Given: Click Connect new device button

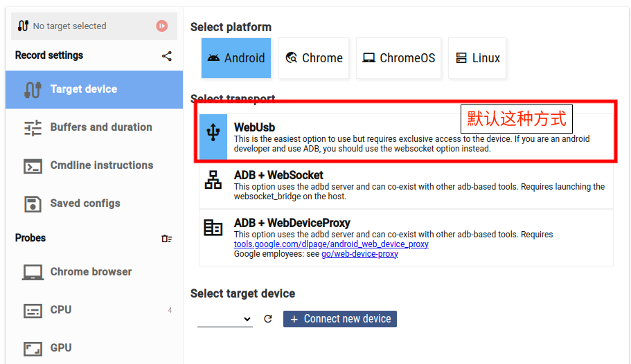Looking at the screenshot, I should [x=340, y=319].
